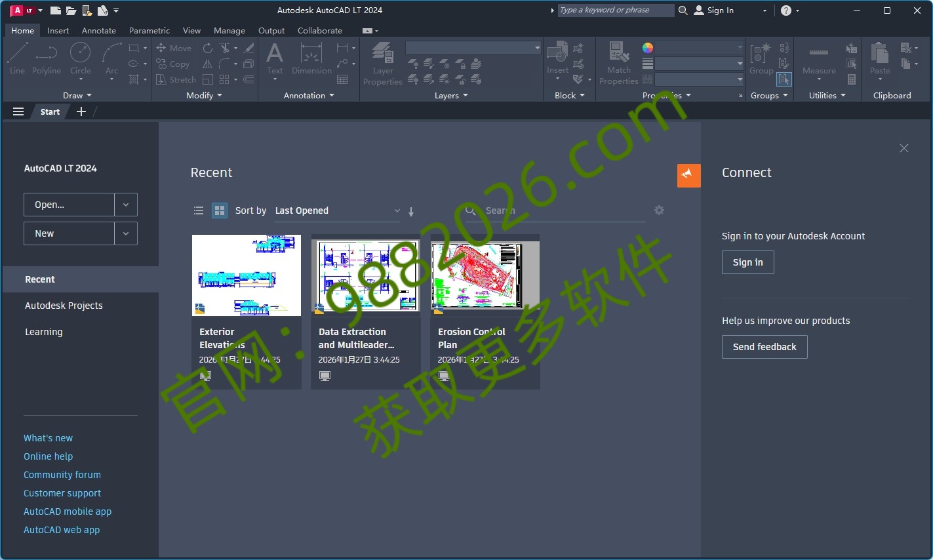
Task: Expand the Annotation panel
Action: click(x=309, y=96)
